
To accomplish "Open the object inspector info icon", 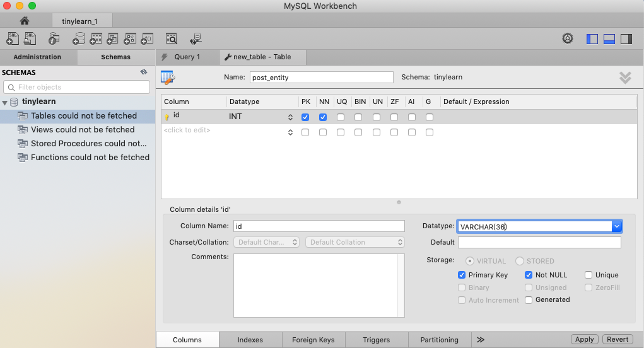I will coord(54,38).
